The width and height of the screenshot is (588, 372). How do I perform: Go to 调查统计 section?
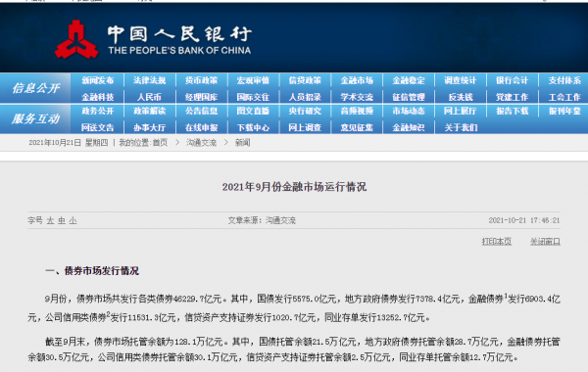point(461,80)
